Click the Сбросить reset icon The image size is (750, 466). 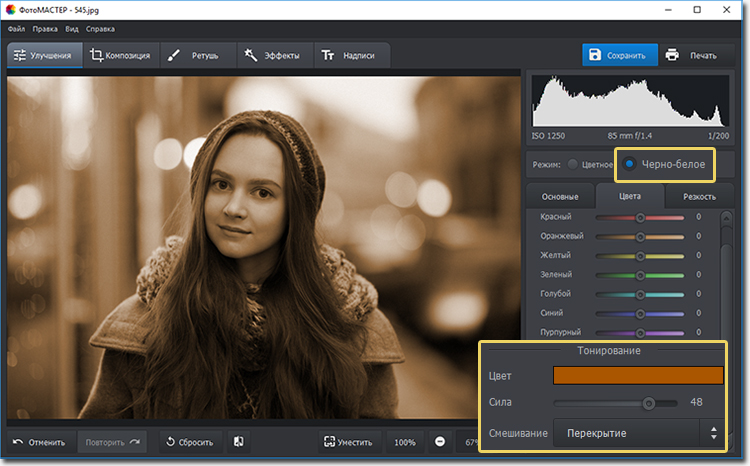coord(171,442)
